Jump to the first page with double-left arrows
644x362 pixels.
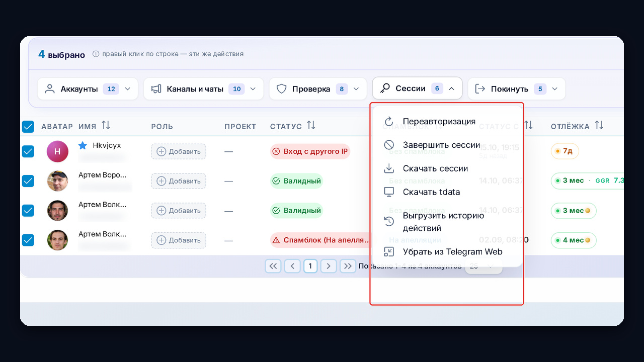pos(273,266)
